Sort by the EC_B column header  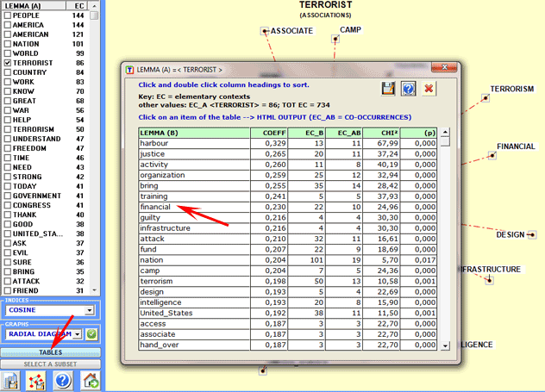[306, 133]
